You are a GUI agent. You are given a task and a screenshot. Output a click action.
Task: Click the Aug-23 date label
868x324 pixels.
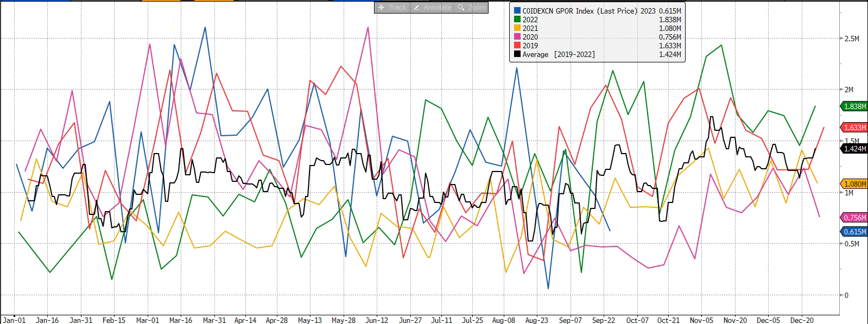click(x=537, y=320)
